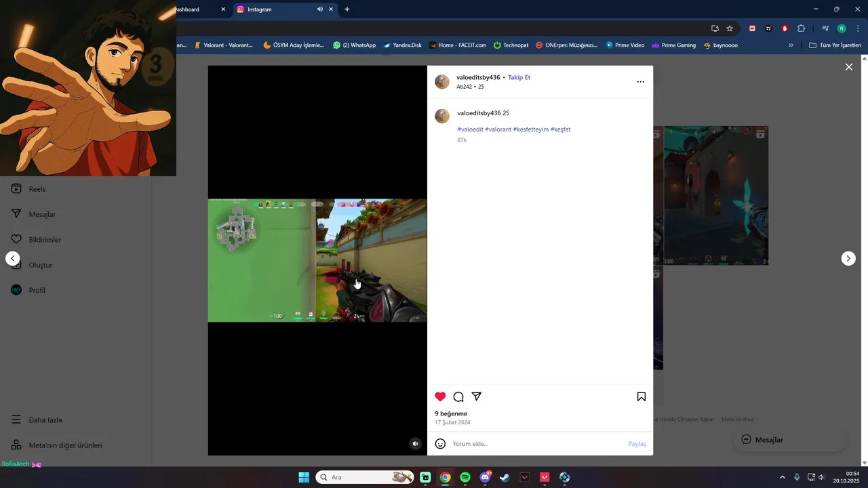Screen dimensions: 868x488
Task: Open the 'Valorant - Valorant...' bookmark
Action: click(x=223, y=45)
